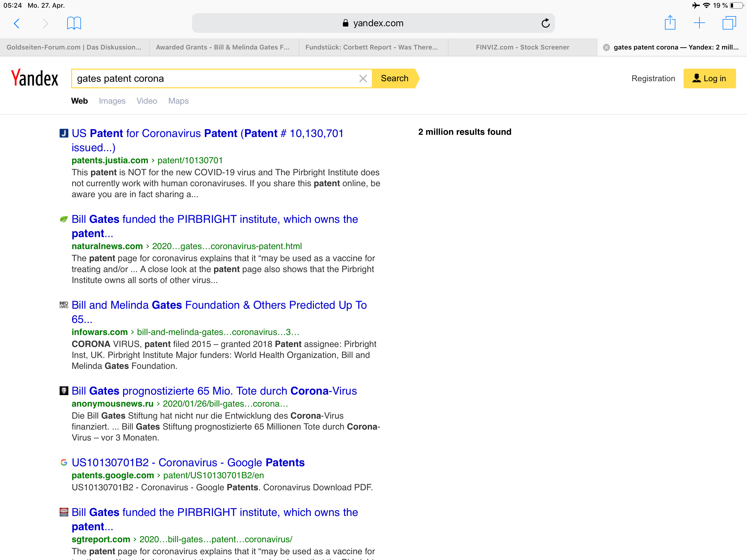Select the Images search category

click(x=112, y=101)
